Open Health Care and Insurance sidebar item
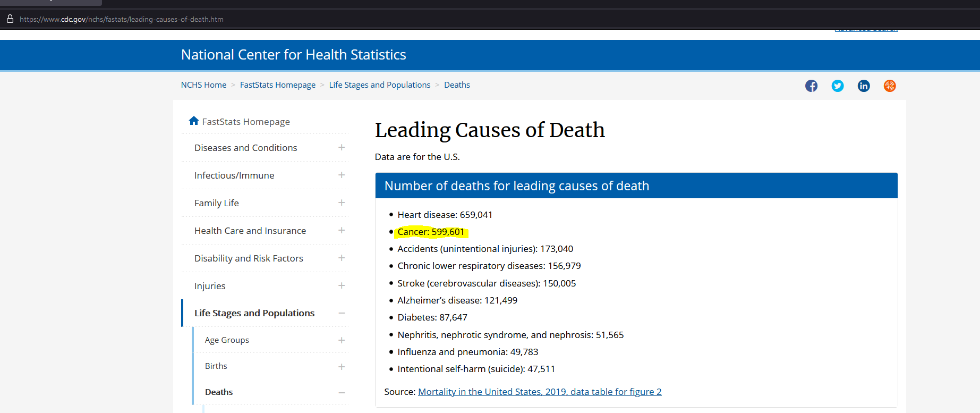Viewport: 980px width, 413px height. click(250, 231)
